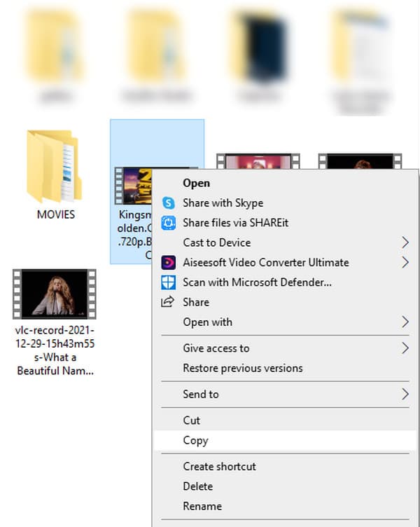The image size is (420, 527).
Task: Select Open at top of context menu
Action: (x=196, y=183)
